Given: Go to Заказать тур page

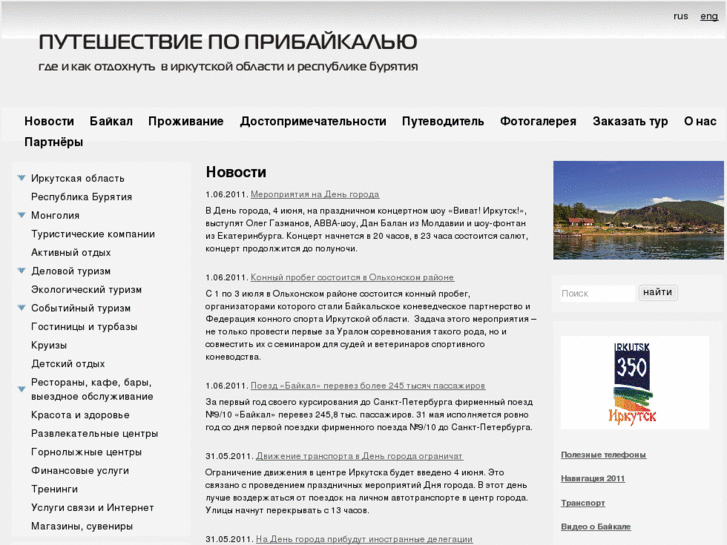Looking at the screenshot, I should click(630, 121).
